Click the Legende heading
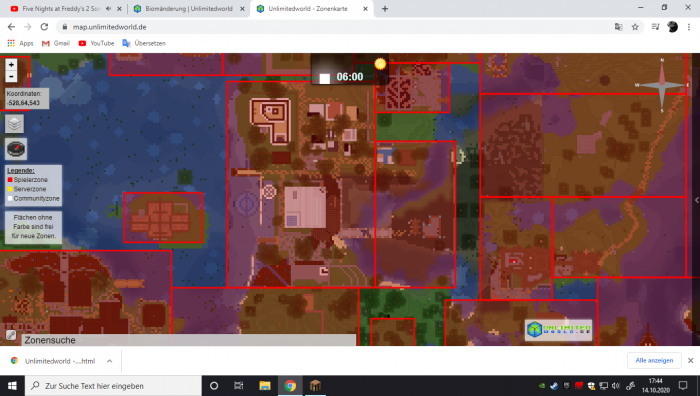Viewport: 700px width, 396px height. (x=21, y=171)
